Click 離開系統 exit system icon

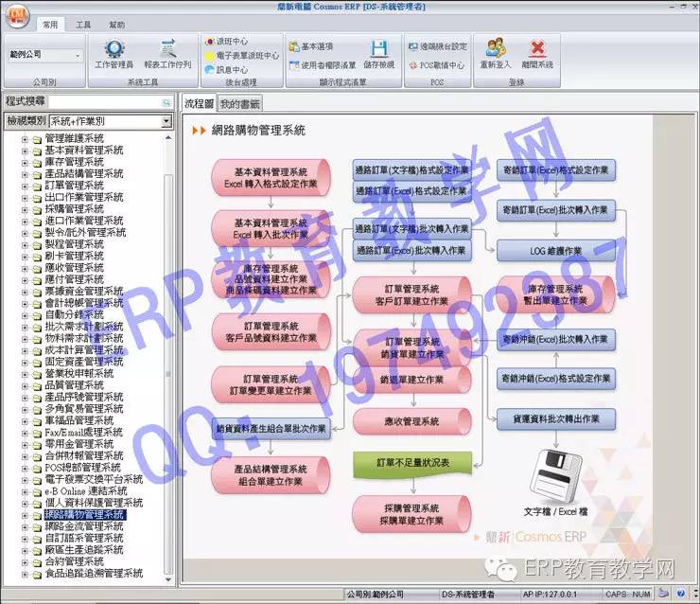click(537, 54)
